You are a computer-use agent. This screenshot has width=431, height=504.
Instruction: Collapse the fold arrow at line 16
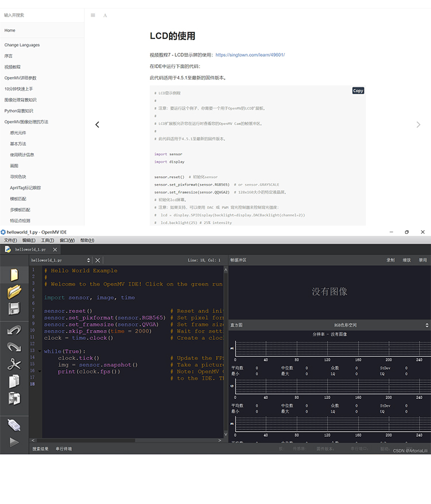click(x=40, y=371)
